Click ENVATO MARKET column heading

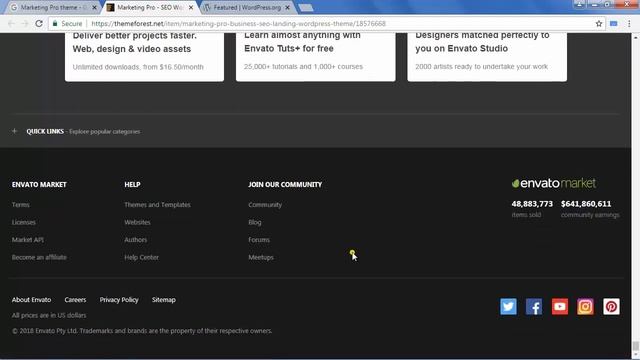pos(39,184)
